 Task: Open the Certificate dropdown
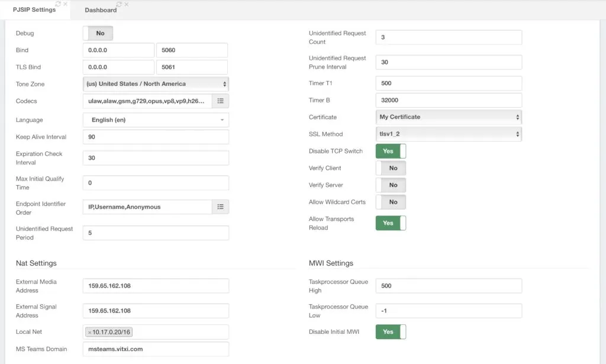[x=449, y=117]
